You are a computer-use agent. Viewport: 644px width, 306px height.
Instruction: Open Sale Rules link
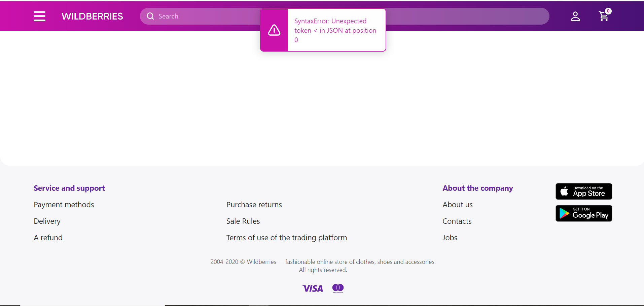[243, 221]
